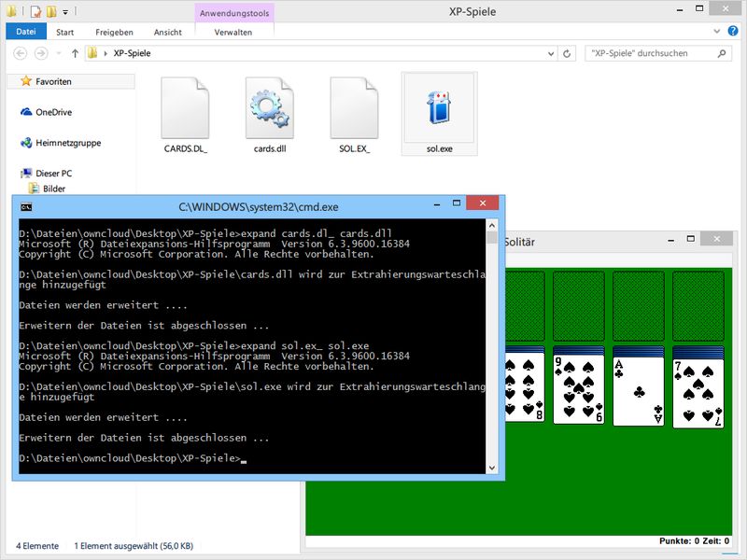Maximize the Solitär window
The height and width of the screenshot is (560, 747).
691,239
